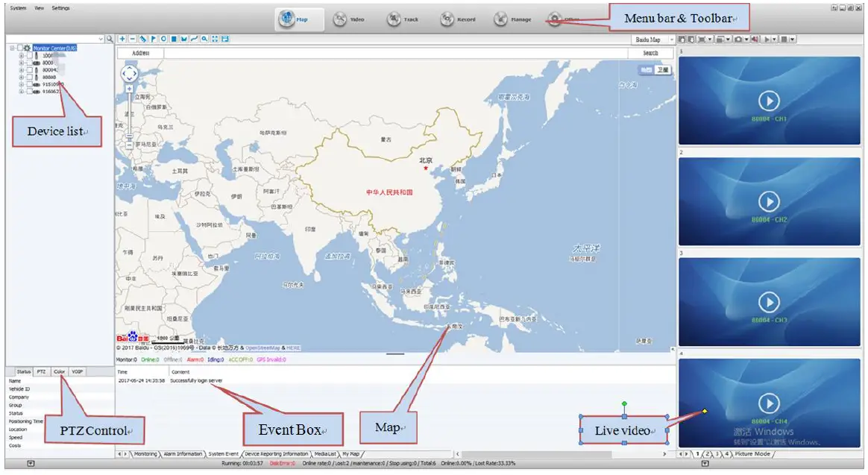Click the minus zoom-out map tool
The height and width of the screenshot is (475, 868).
point(132,39)
